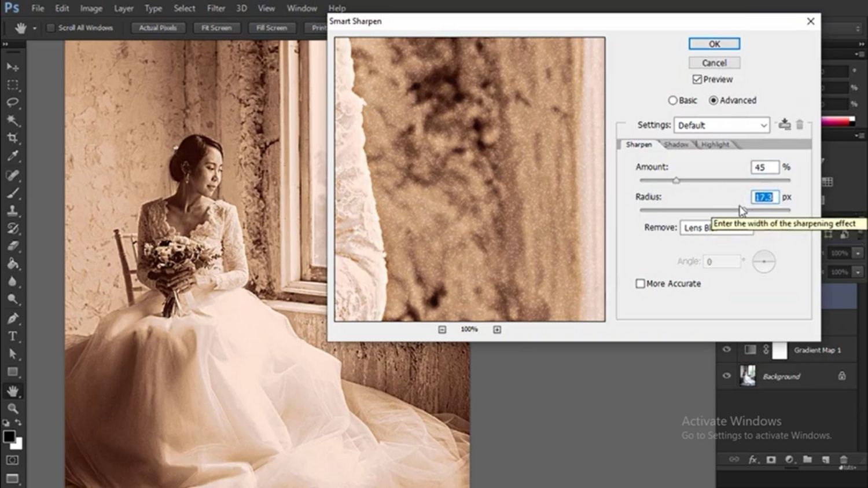Select the Eyedropper tool
868x488 pixels.
[12, 156]
